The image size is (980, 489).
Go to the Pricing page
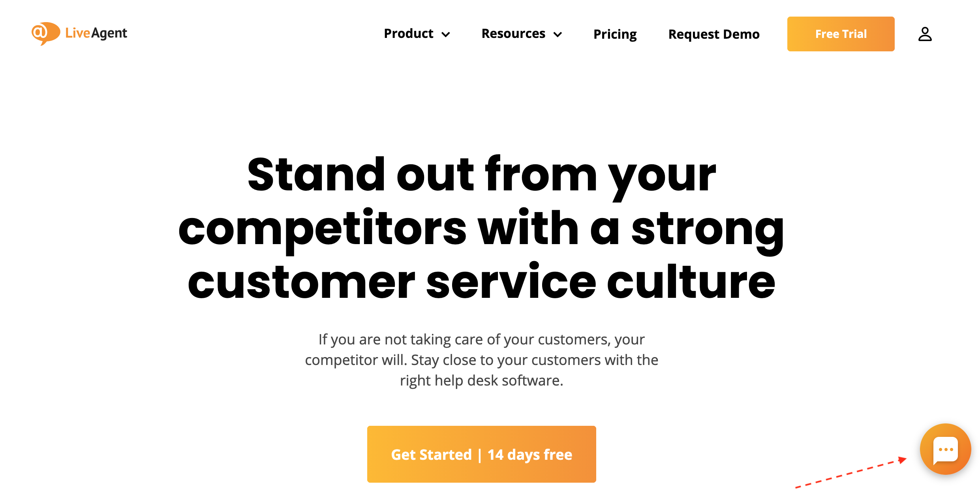615,34
